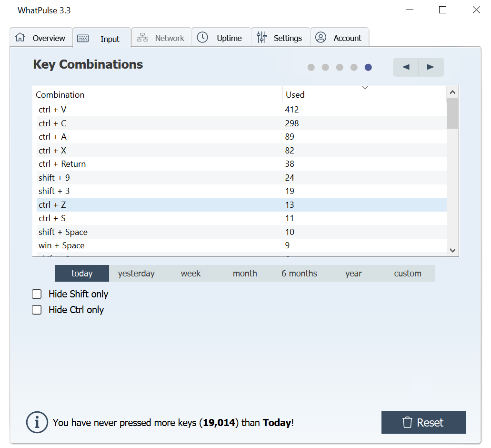Open the Overview tab
This screenshot has width=491, height=448.
click(x=41, y=38)
